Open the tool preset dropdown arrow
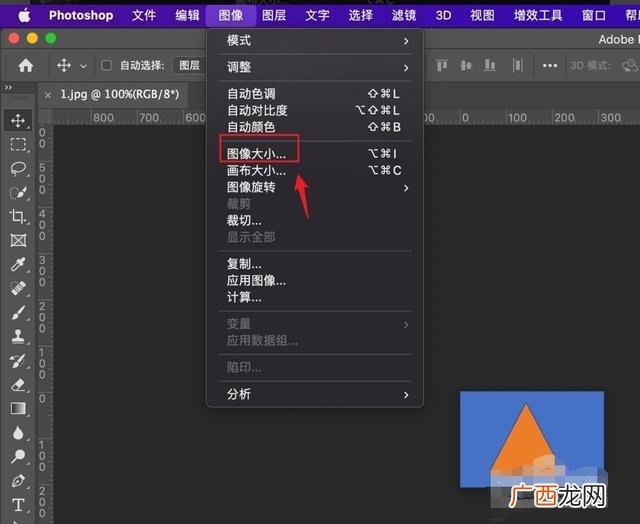640x524 pixels. (x=83, y=66)
